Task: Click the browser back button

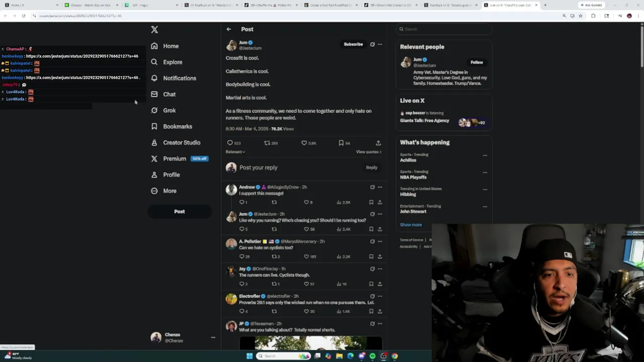Action: (5, 16)
